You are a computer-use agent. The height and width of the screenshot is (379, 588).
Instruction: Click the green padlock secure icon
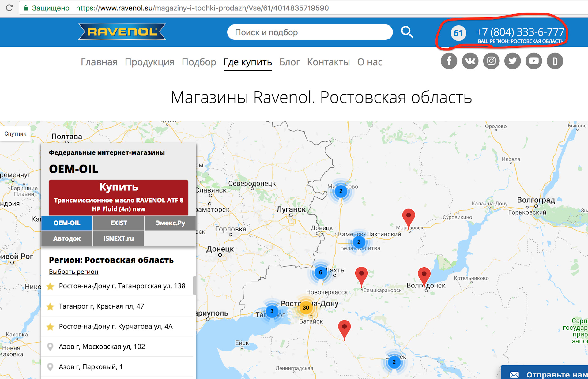tap(26, 8)
